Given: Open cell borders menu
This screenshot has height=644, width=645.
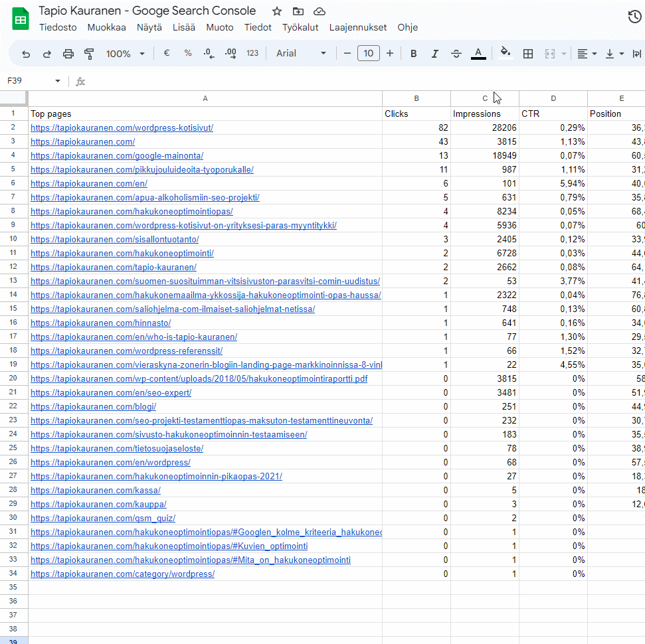Looking at the screenshot, I should pos(528,54).
